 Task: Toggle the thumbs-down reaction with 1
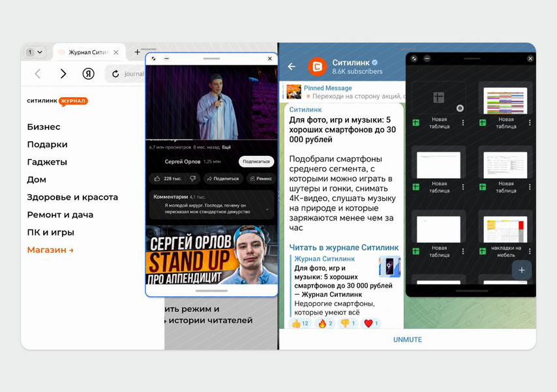(348, 324)
